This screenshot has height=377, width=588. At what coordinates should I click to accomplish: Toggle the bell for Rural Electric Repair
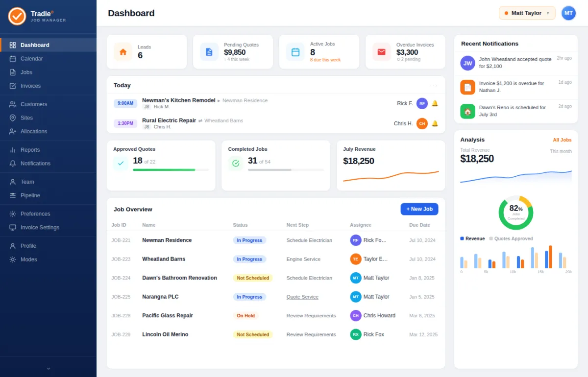[x=435, y=123]
